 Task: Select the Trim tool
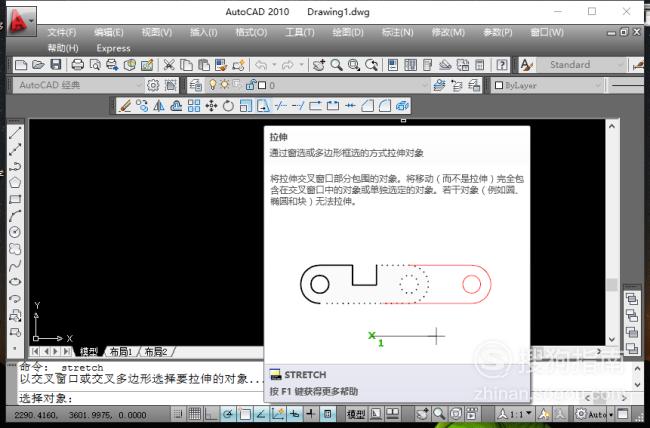point(281,106)
